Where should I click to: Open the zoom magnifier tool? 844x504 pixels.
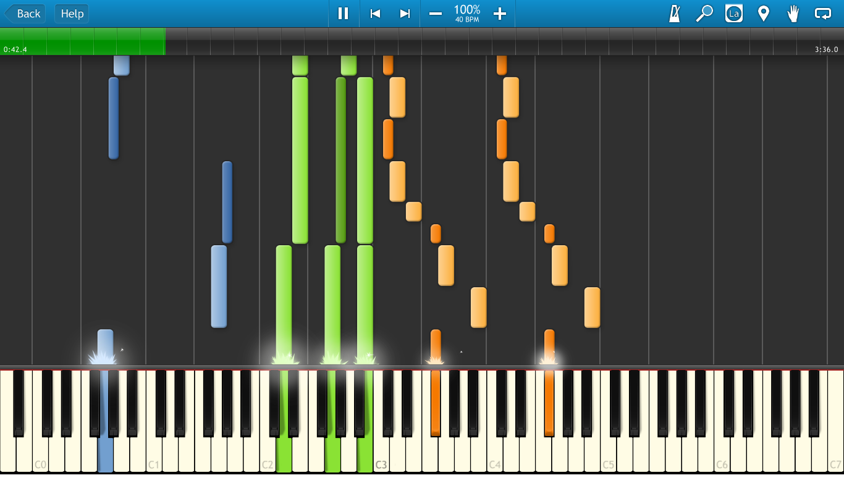(704, 14)
